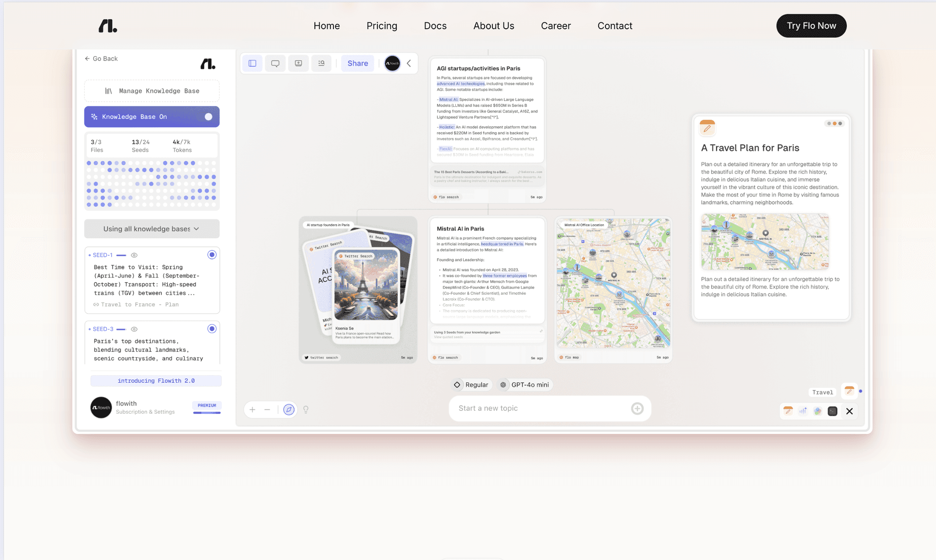This screenshot has height=560, width=936.
Task: Toggle the sidebar panel icon in toolbar
Action: pos(253,63)
